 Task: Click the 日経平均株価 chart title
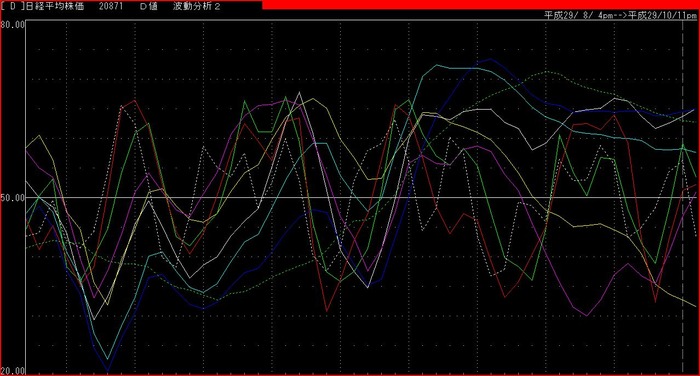point(55,6)
